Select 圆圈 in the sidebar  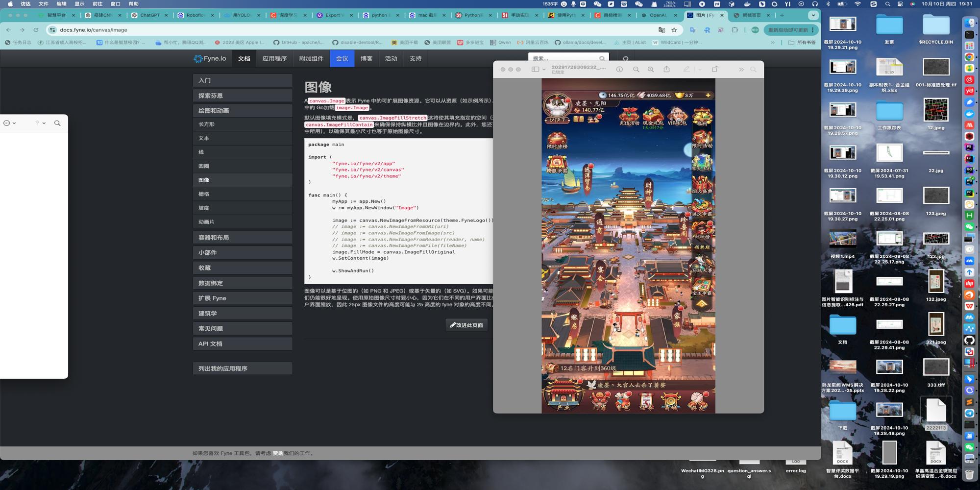[x=243, y=166]
